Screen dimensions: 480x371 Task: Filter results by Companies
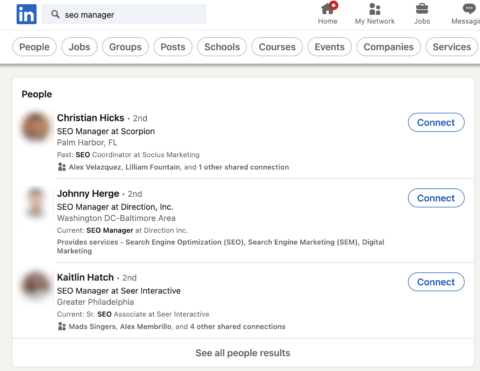pos(389,47)
